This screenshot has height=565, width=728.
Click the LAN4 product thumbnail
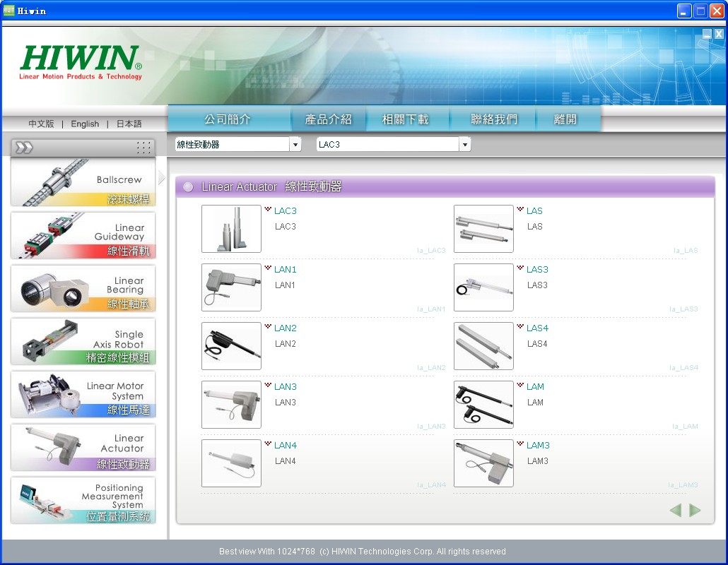point(231,463)
